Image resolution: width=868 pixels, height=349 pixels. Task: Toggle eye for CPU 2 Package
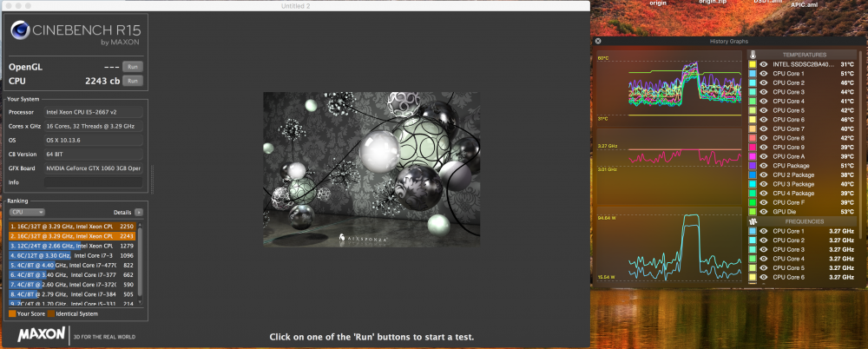coord(763,174)
